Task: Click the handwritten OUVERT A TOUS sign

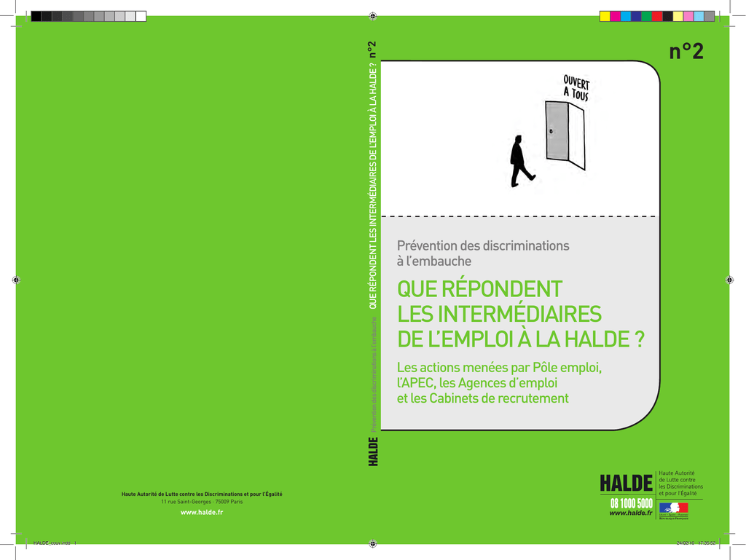Action: (x=576, y=88)
